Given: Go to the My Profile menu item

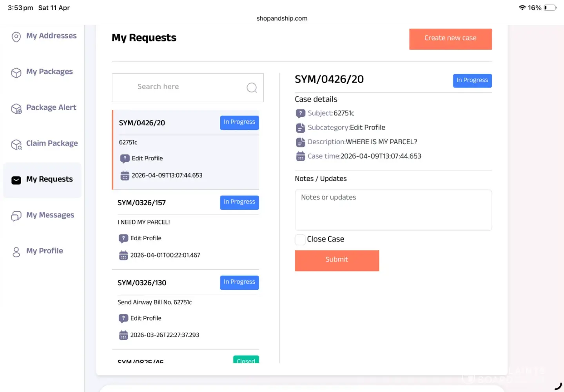Looking at the screenshot, I should [44, 251].
